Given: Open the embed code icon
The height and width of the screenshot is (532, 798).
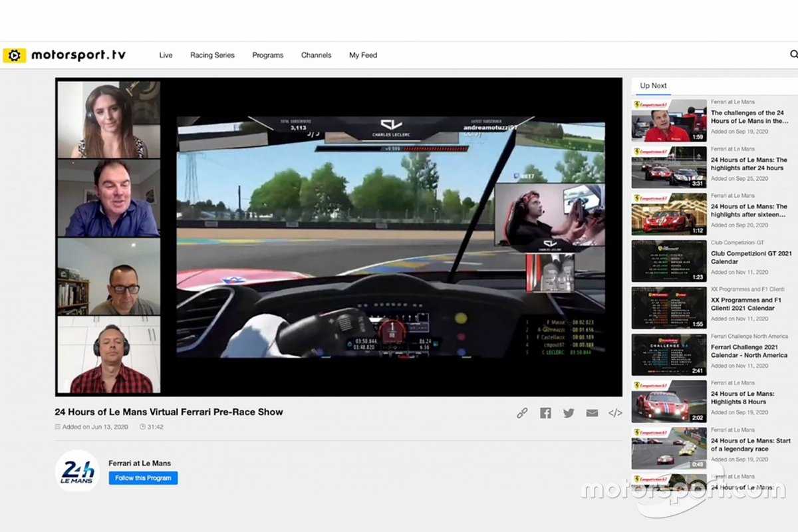Looking at the screenshot, I should (x=615, y=413).
